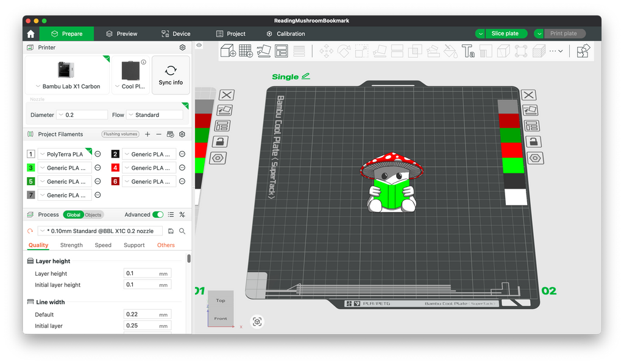Collapse the sidebar with the arrow icon
The height and width of the screenshot is (364, 624).
199,45
